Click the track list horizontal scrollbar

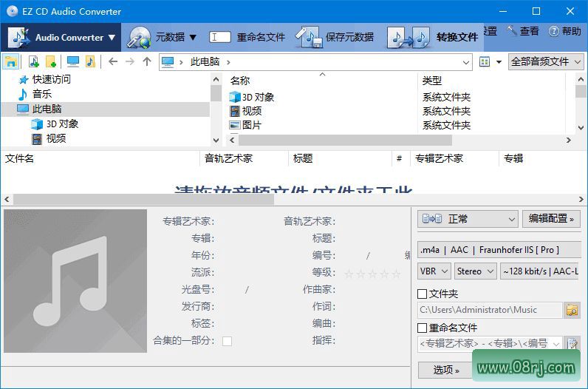pos(143,200)
